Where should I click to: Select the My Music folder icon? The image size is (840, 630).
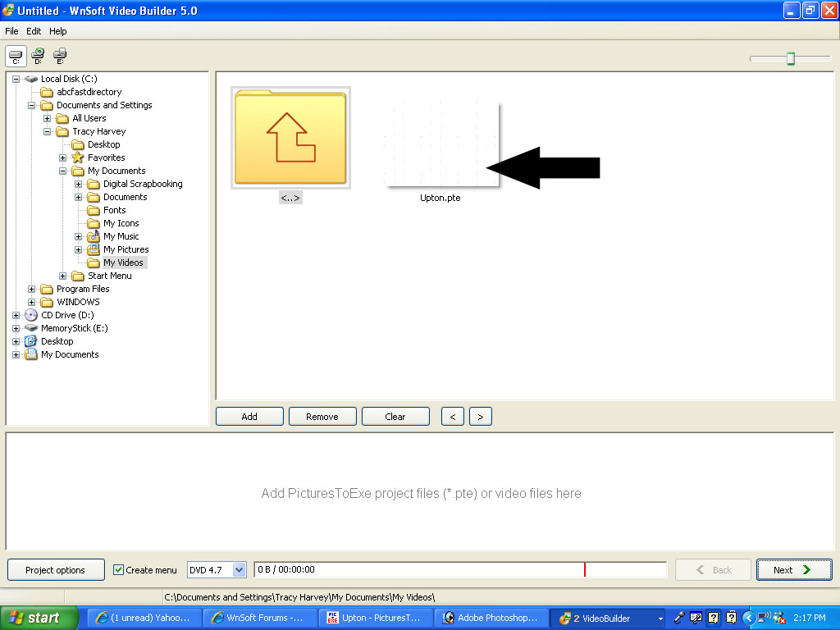pyautogui.click(x=94, y=235)
